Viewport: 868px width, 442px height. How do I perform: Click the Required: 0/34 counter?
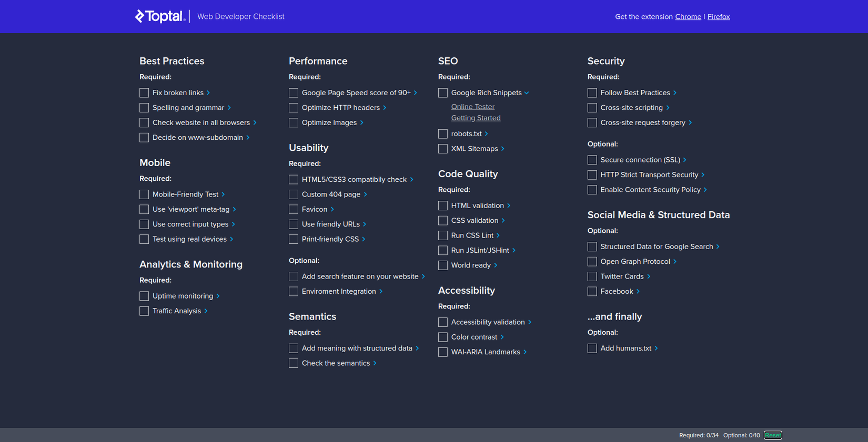point(699,435)
